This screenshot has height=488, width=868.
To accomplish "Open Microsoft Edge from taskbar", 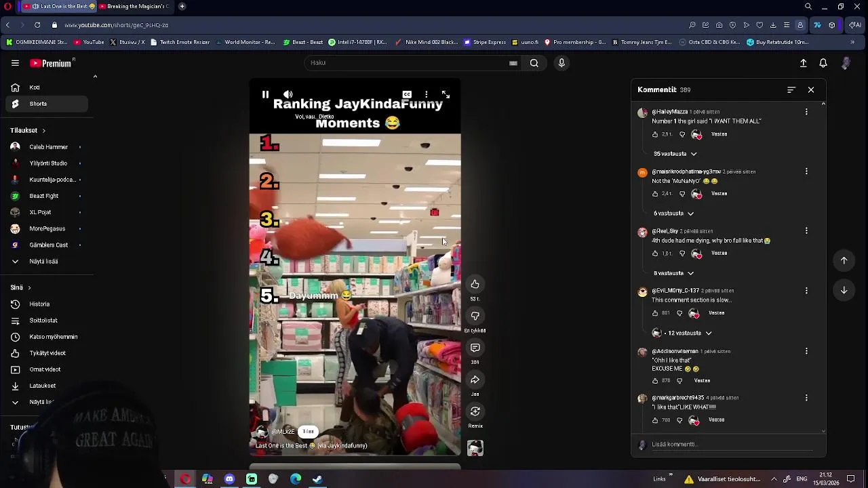I will pyautogui.click(x=296, y=479).
